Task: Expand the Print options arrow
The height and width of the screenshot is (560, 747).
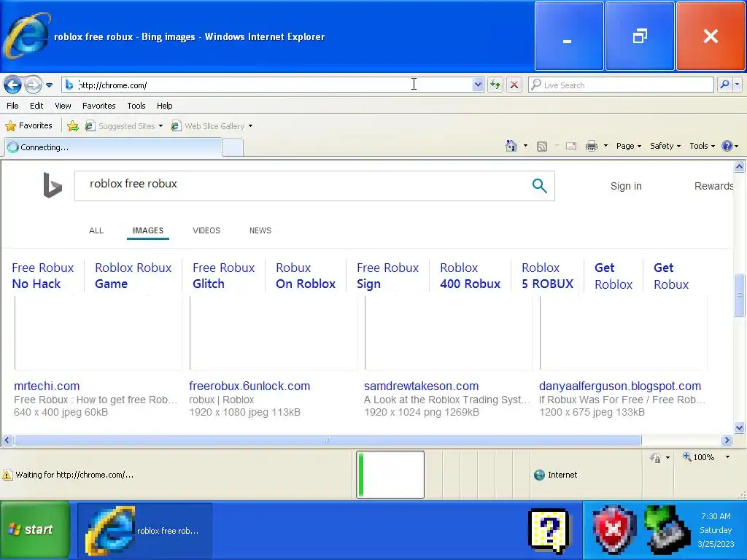Action: (x=605, y=146)
